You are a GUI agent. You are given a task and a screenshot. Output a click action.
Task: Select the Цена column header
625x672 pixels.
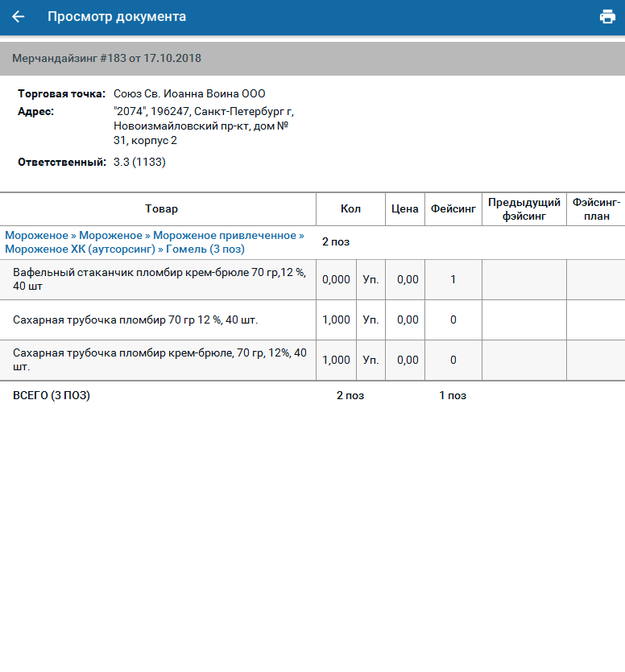click(405, 208)
